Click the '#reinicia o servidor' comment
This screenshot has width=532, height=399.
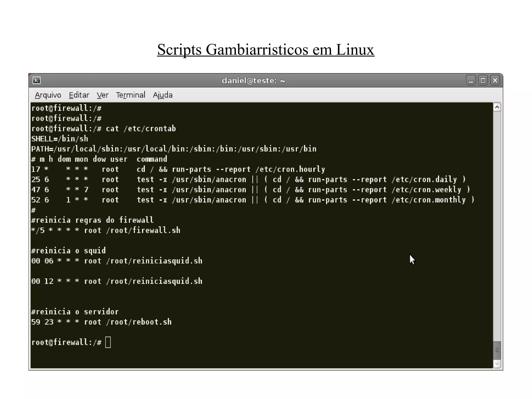pyautogui.click(x=75, y=312)
